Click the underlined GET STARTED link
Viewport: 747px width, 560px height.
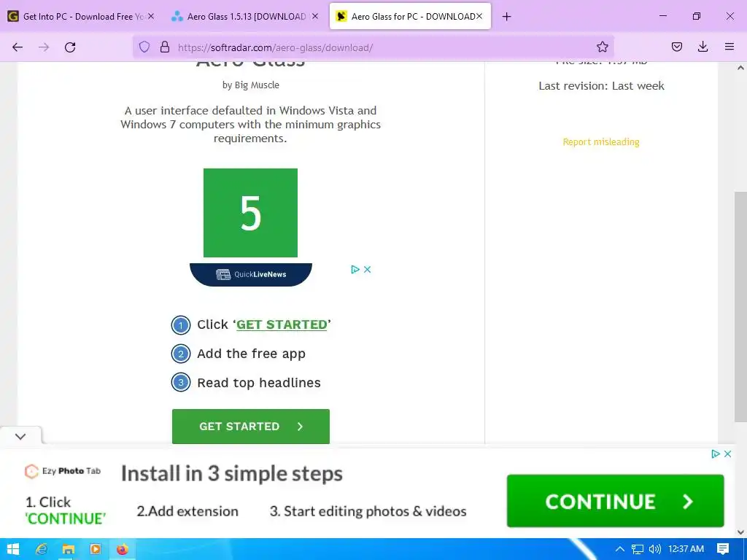pos(282,324)
